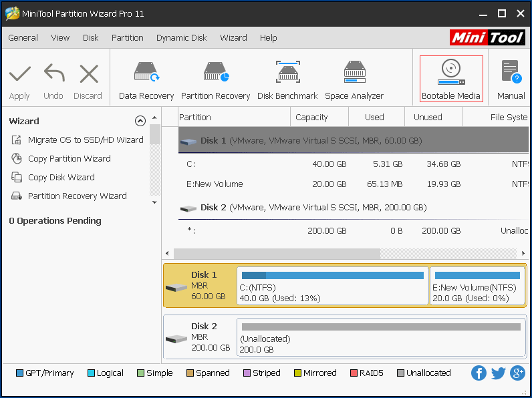Click the sidebar scroll down arrow
Image resolution: width=532 pixels, height=398 pixels.
click(x=154, y=202)
